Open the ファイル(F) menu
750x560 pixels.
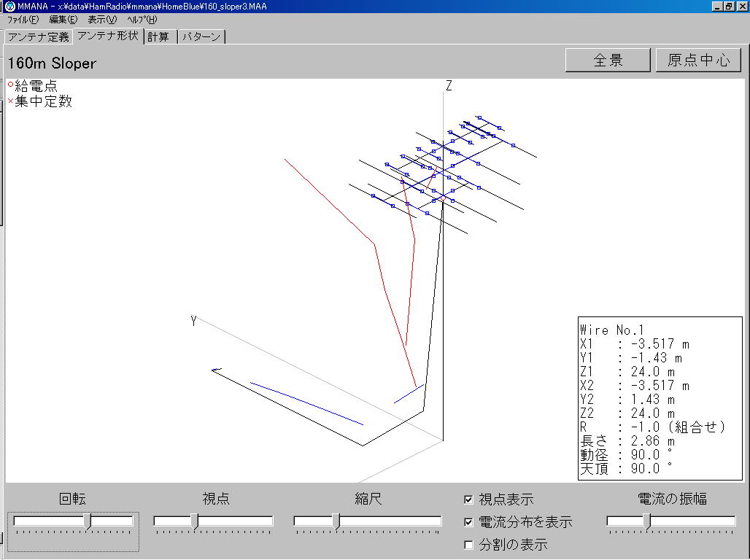pos(23,20)
